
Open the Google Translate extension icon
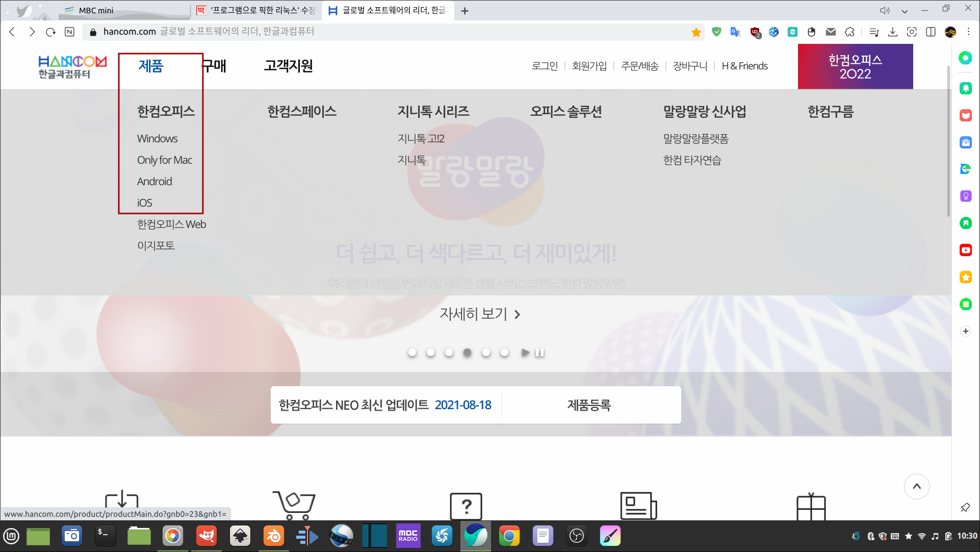pos(735,32)
